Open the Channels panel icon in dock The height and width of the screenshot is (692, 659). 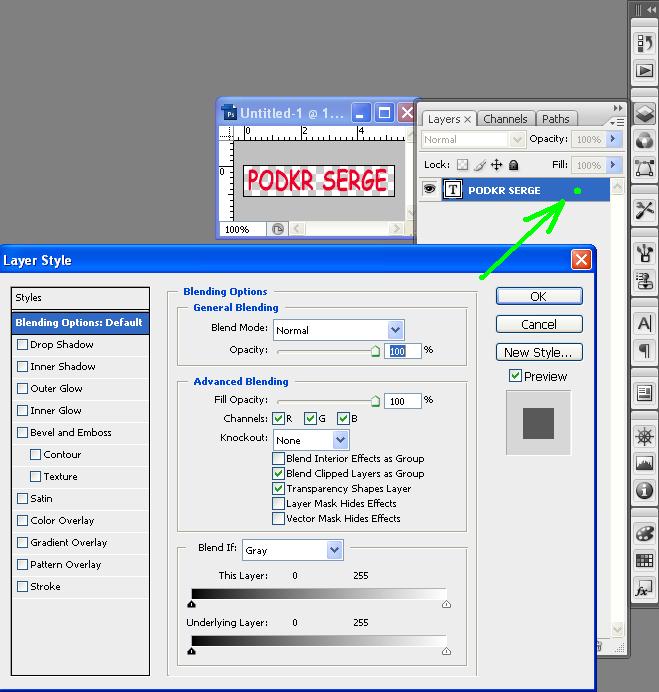point(644,141)
